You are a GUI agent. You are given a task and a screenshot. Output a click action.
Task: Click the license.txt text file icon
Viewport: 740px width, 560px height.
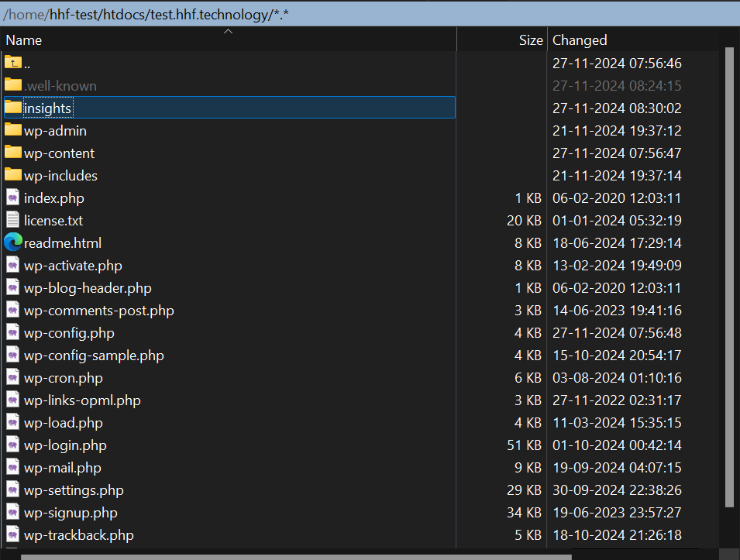coord(13,220)
